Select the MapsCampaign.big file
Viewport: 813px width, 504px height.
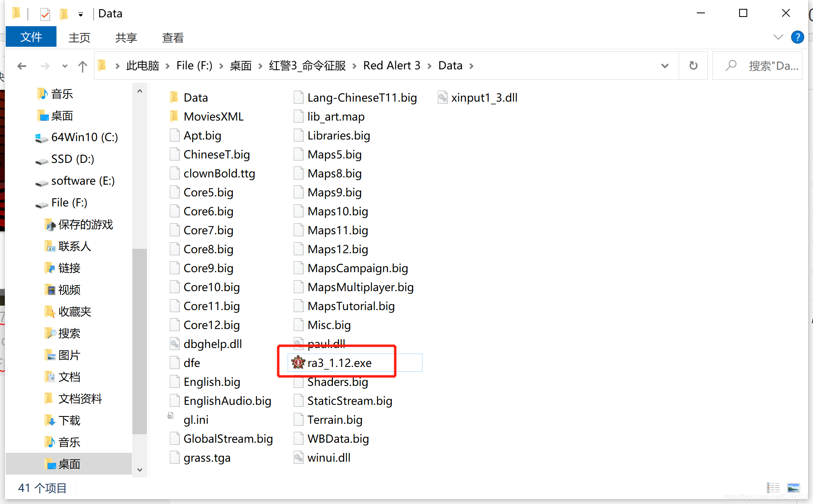point(351,268)
